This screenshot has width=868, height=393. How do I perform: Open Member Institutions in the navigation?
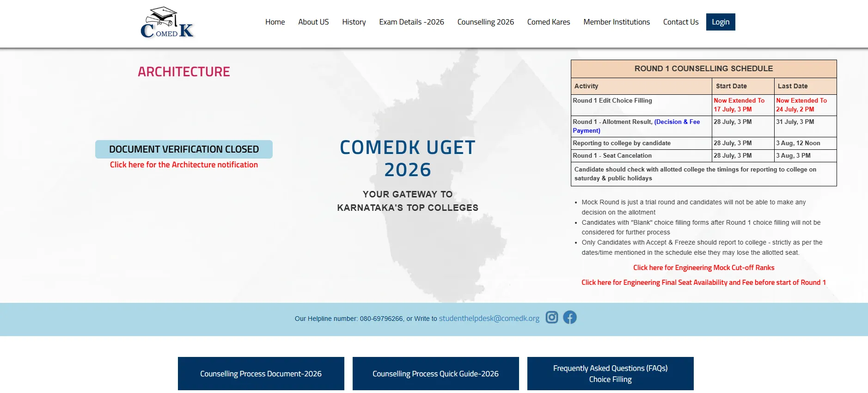coord(617,22)
